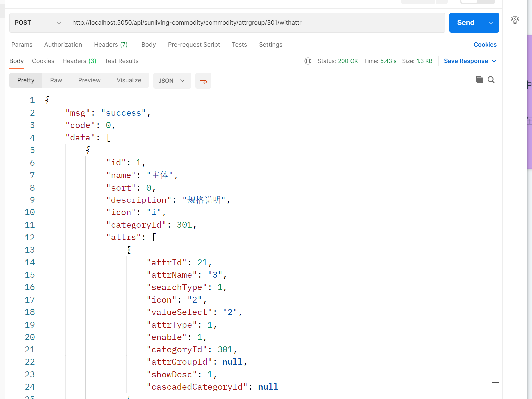Click the "data" key on line 4
This screenshot has width=532, height=399.
point(80,138)
